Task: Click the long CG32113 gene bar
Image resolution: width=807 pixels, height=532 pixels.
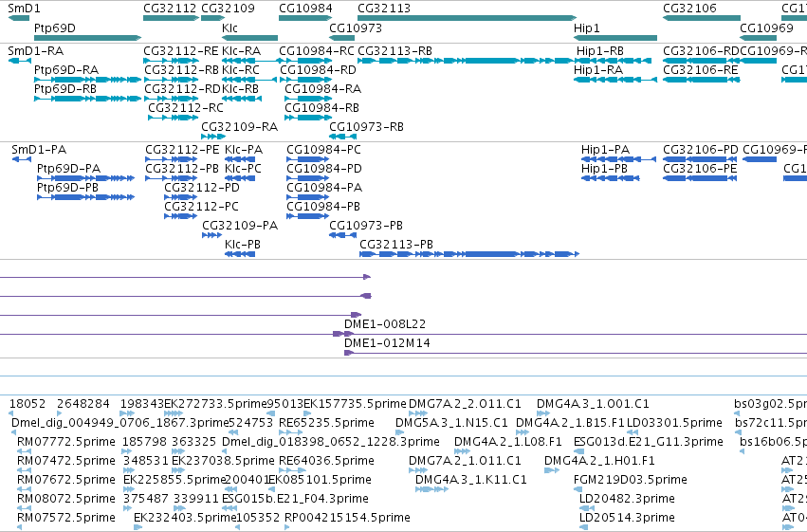Action: [467, 18]
